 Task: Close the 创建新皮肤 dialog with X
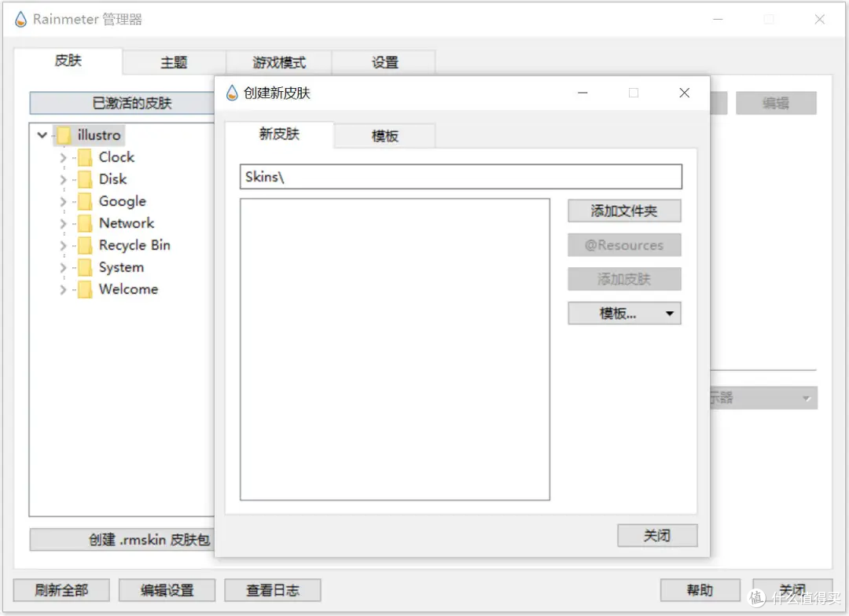pos(685,93)
